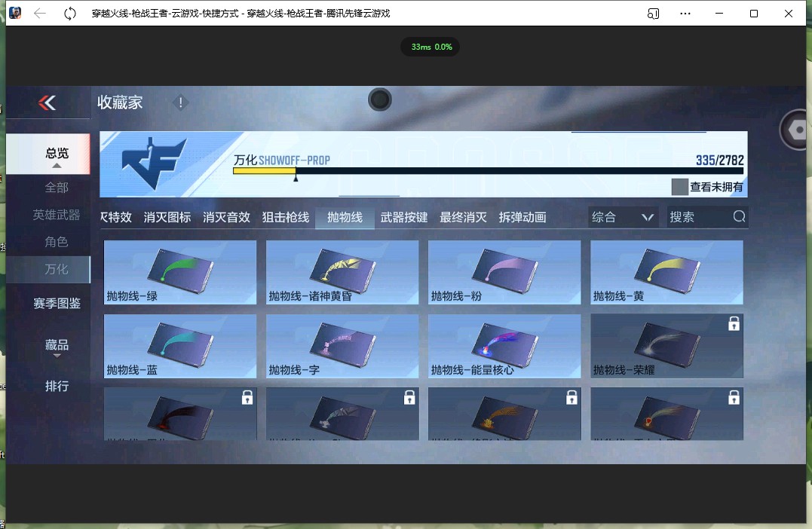This screenshot has width=812, height=529.
Task: Click the progress bar triangle marker
Action: (x=296, y=178)
